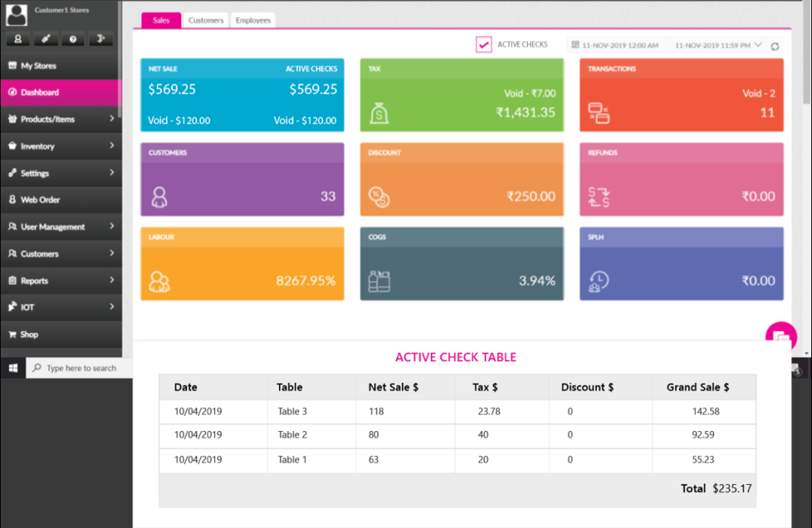Click the Refunds exchange icon

click(598, 197)
